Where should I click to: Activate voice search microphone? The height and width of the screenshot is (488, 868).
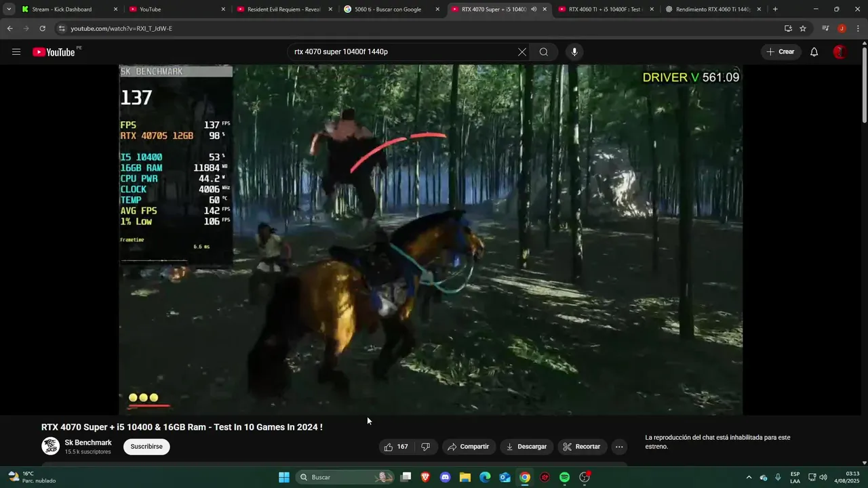574,52
